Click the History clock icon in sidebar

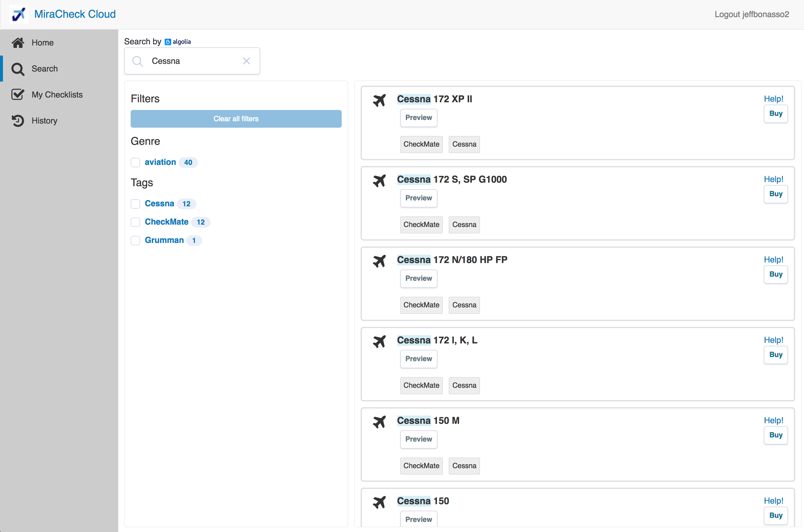[18, 121]
